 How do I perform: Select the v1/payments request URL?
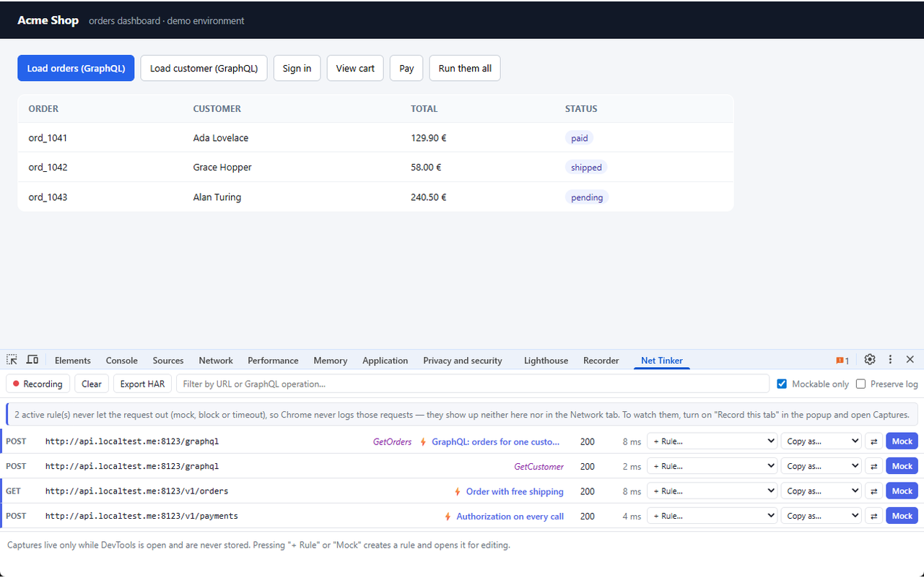[x=141, y=516]
